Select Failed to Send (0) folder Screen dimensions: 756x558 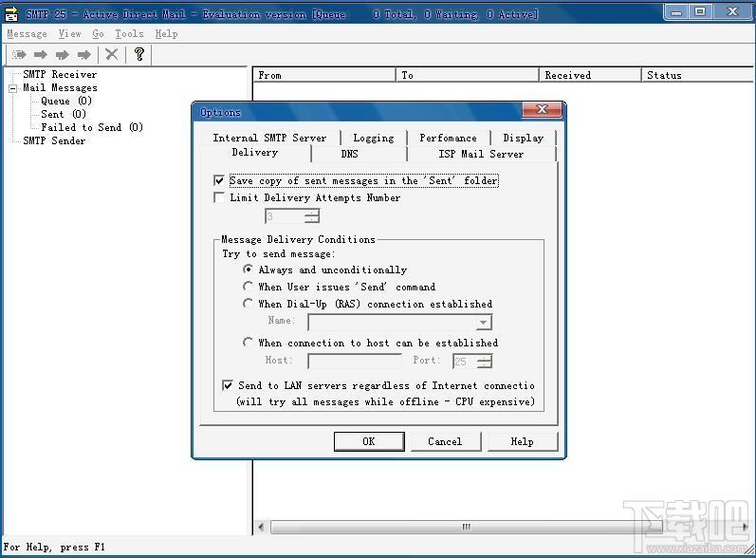click(92, 127)
